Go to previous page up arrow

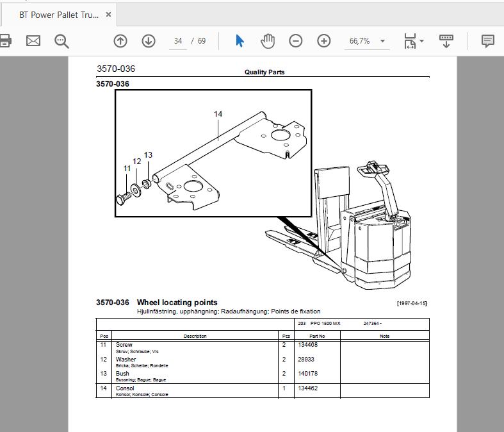pos(120,41)
